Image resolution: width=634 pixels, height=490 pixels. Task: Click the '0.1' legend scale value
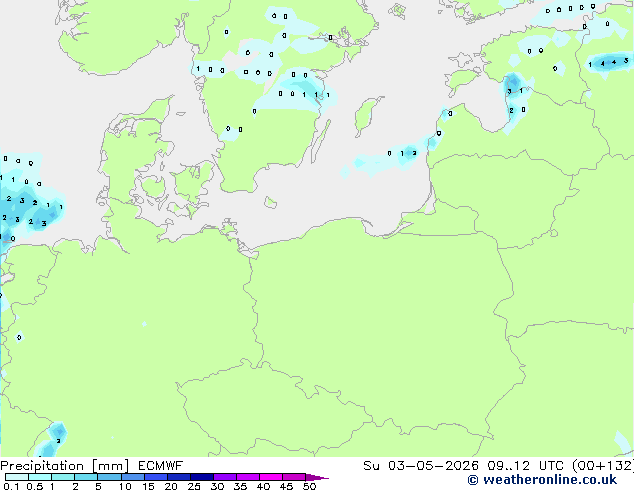click(x=11, y=486)
